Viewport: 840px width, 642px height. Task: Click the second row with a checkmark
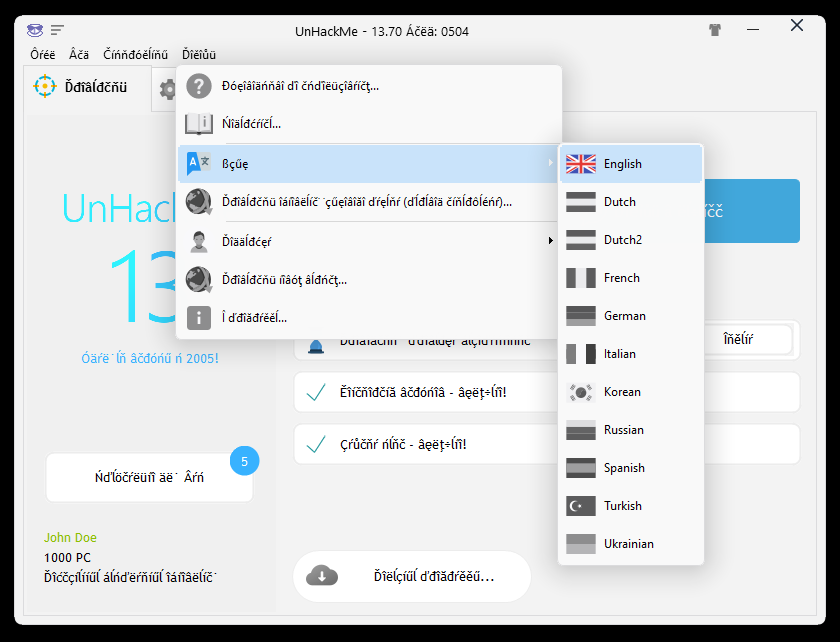click(426, 445)
